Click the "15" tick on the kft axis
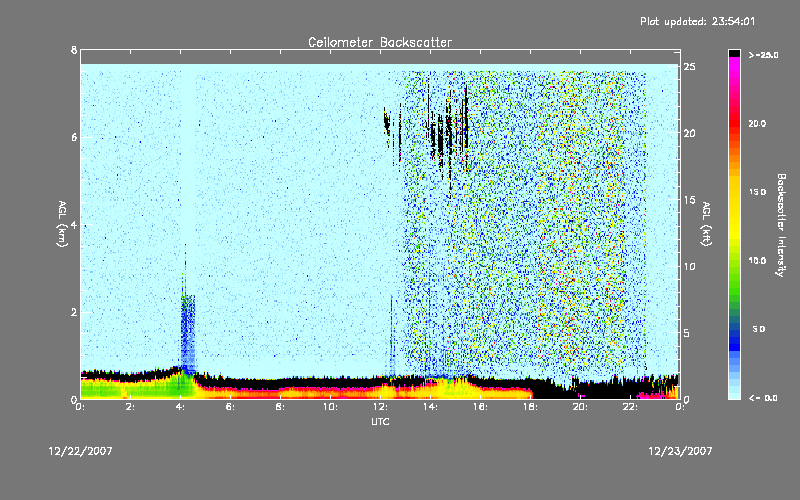 (690, 200)
